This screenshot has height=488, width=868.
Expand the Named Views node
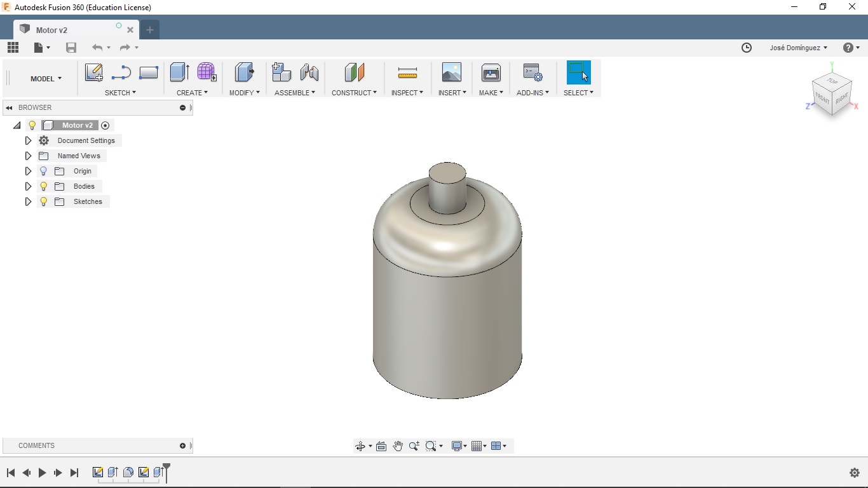click(28, 156)
